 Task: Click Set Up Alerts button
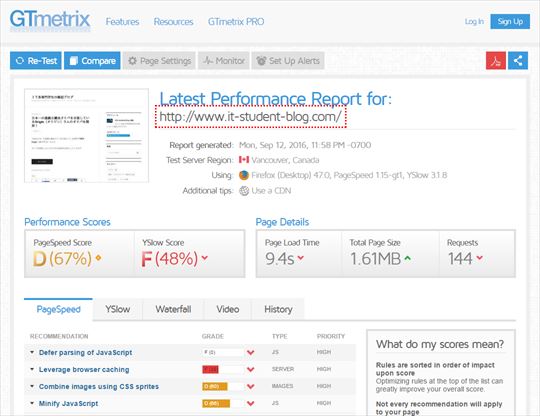point(288,61)
